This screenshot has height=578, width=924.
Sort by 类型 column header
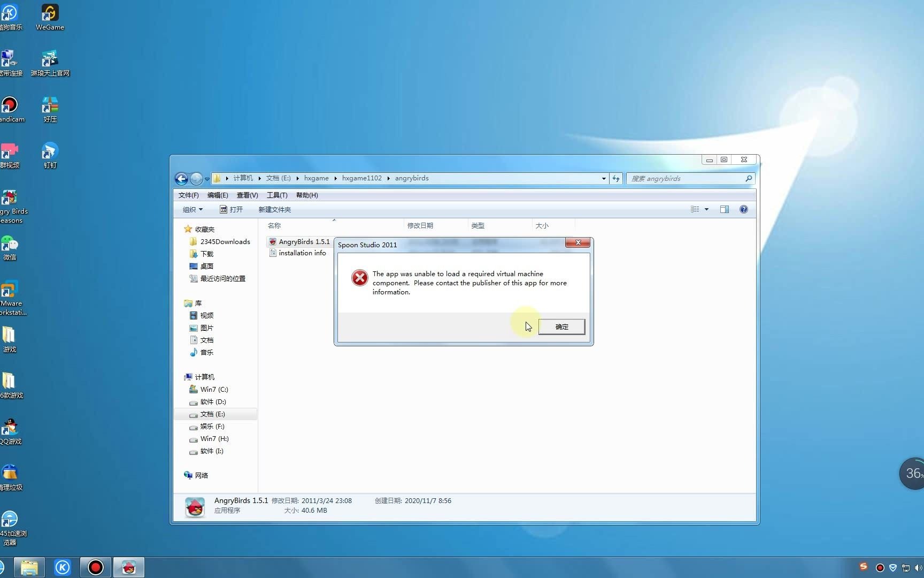click(x=500, y=226)
